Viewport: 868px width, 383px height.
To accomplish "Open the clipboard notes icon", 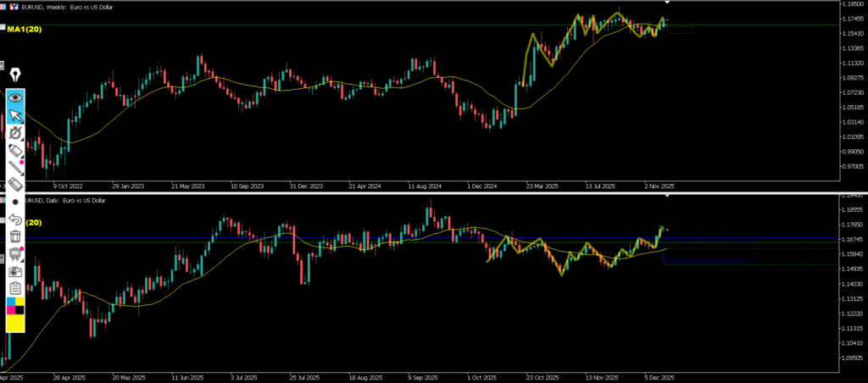I will click(15, 288).
